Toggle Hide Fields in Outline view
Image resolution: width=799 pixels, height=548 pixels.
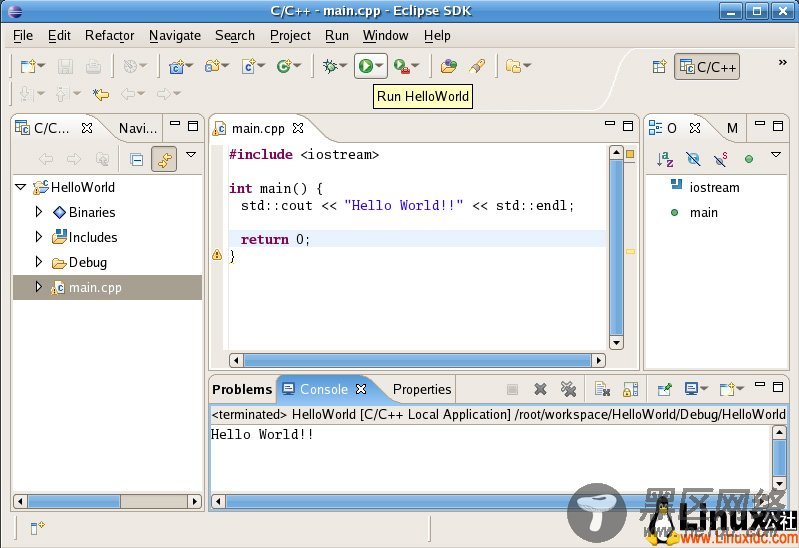click(693, 159)
